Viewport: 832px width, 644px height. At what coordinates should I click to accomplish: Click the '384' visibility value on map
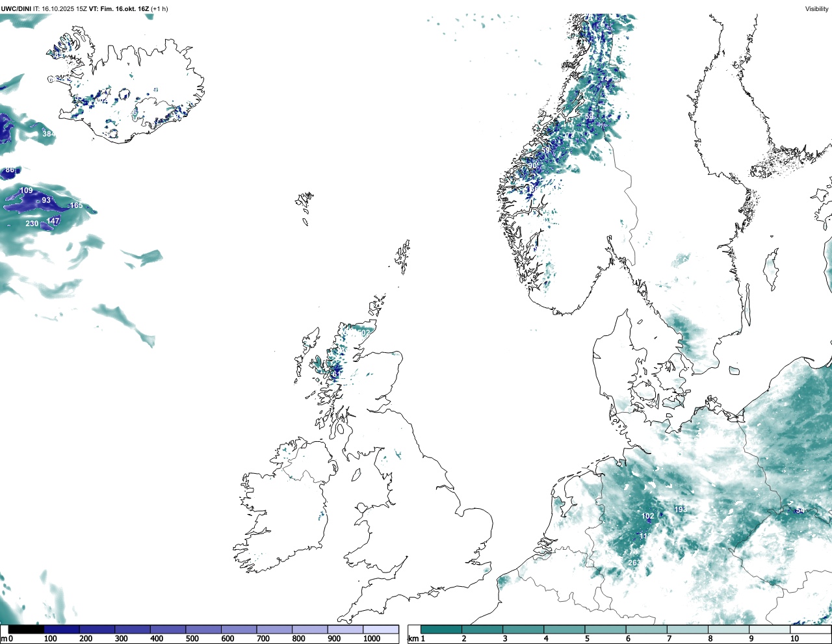tap(49, 134)
